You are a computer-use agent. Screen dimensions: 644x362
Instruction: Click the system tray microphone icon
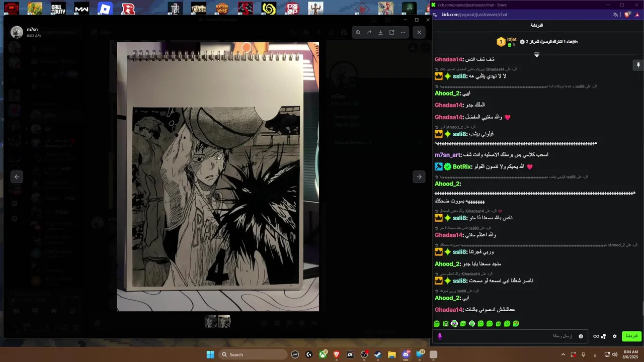(x=583, y=354)
